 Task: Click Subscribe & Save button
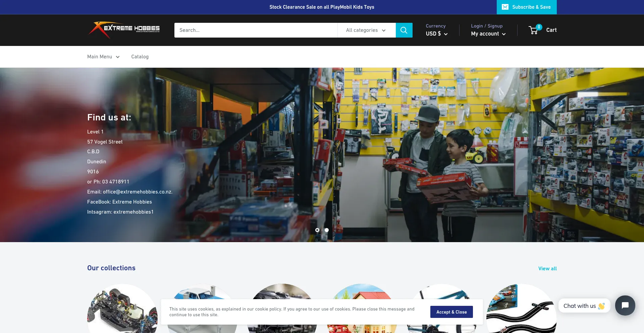(x=527, y=7)
